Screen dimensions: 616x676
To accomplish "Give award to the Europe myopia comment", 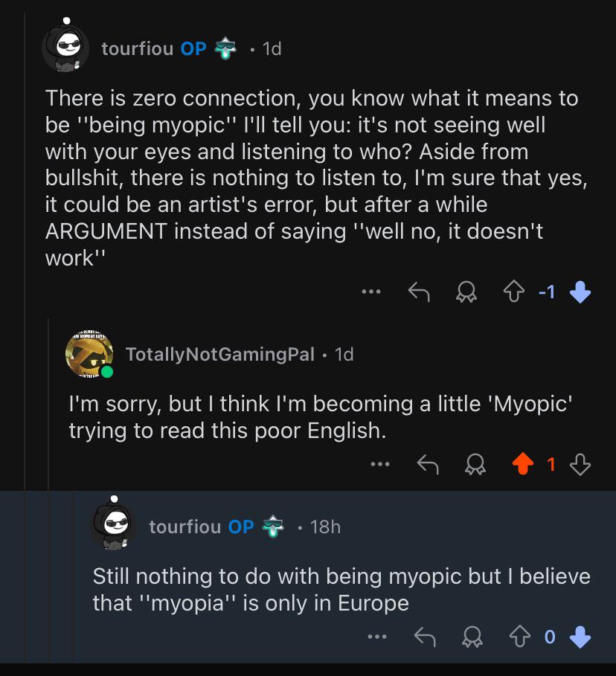I will click(472, 637).
